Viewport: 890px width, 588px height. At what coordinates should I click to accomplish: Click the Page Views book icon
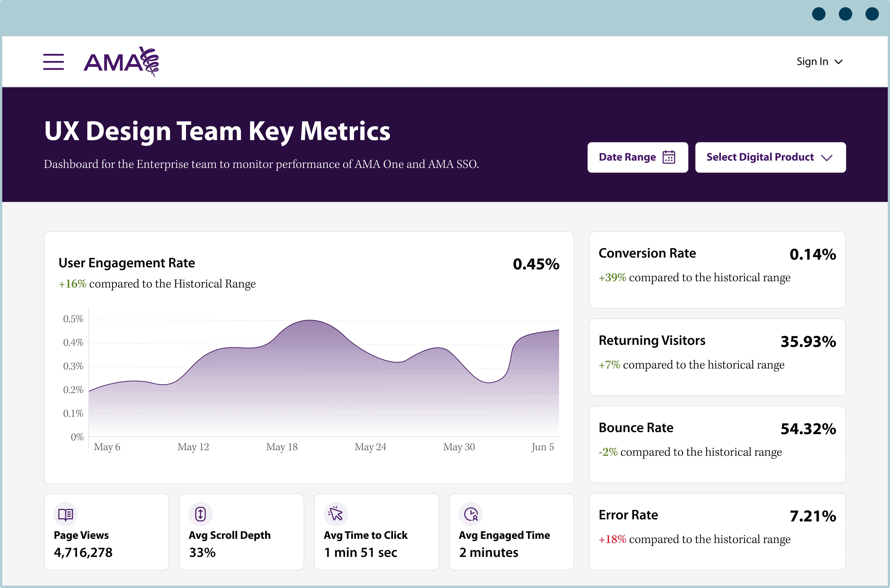[66, 514]
